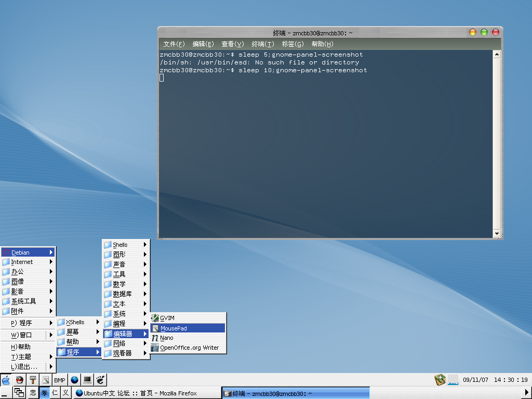The image size is (532, 399).
Task: Open the 系统 entry in the programs submenu
Action: (x=126, y=314)
